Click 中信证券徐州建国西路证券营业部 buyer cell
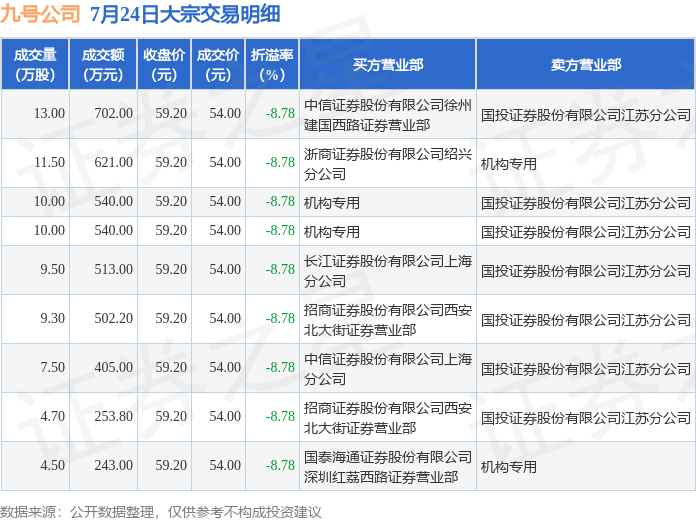The height and width of the screenshot is (521, 696). tap(388, 115)
